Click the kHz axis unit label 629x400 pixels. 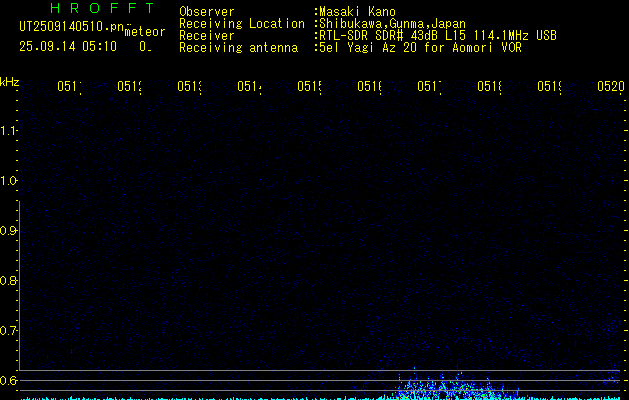9,82
